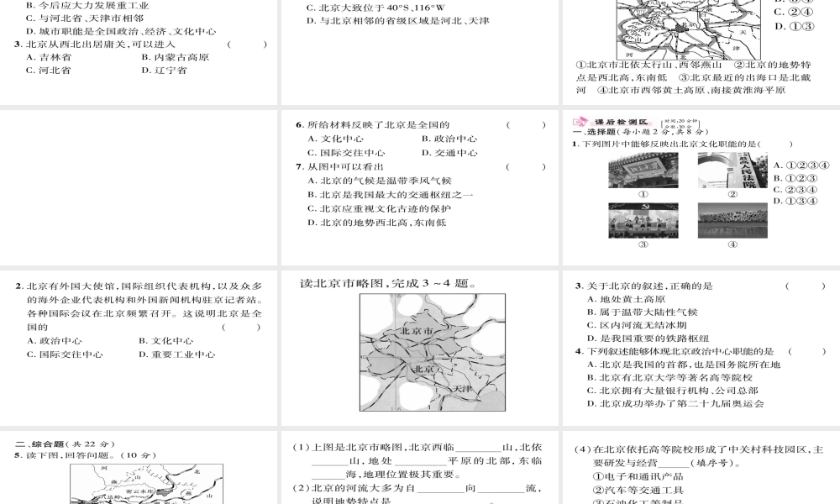Click heading 二、综合题(共22分)
This screenshot has height=504, width=840.
point(66,444)
